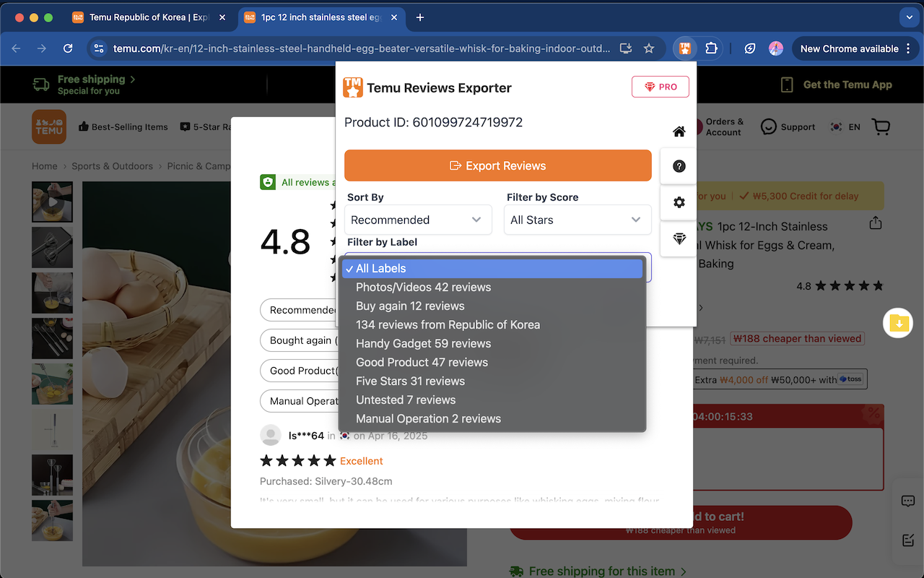Click the Home breadcrumb link

44,166
